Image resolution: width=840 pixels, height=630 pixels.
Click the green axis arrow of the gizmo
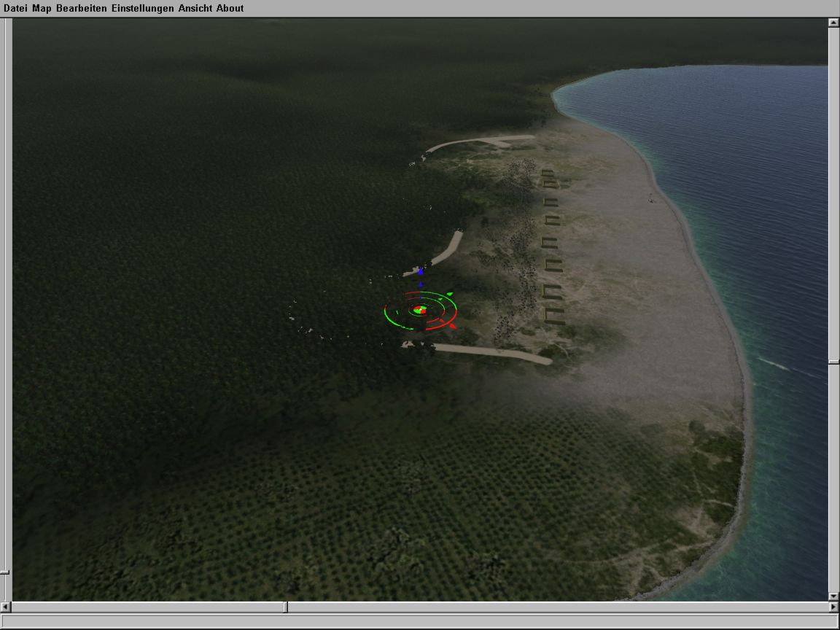(x=449, y=294)
